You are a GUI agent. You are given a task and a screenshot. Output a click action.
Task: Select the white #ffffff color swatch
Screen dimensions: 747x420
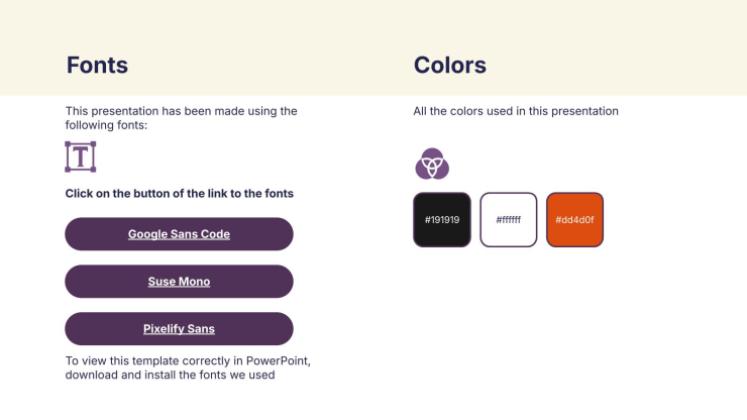508,220
